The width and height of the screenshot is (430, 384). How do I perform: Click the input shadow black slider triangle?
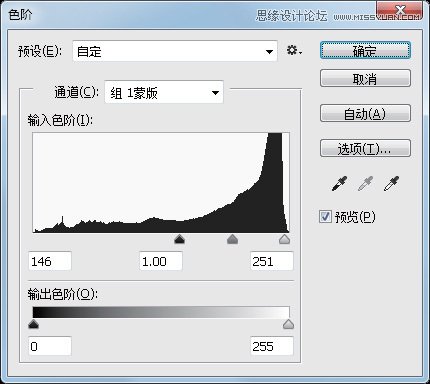click(x=180, y=239)
